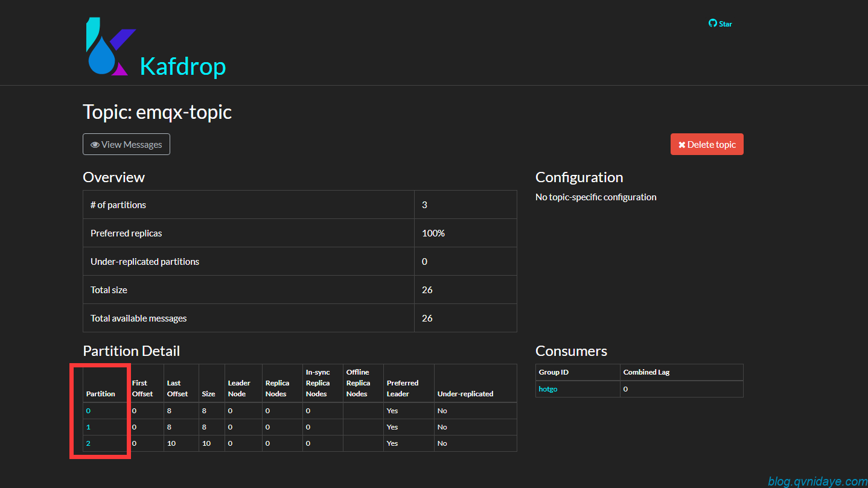Open partition 2 link

coord(88,443)
